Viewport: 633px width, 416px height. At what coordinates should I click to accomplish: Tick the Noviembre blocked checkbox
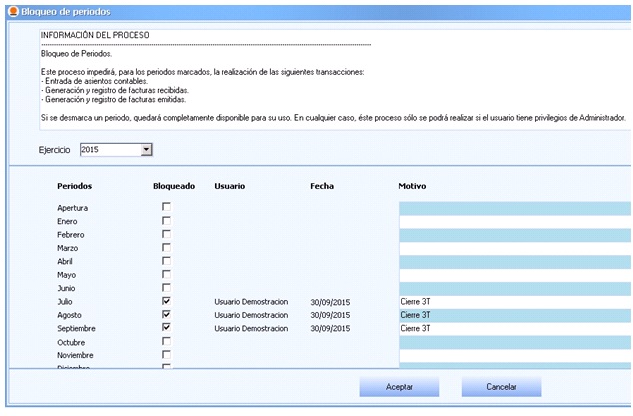point(166,354)
